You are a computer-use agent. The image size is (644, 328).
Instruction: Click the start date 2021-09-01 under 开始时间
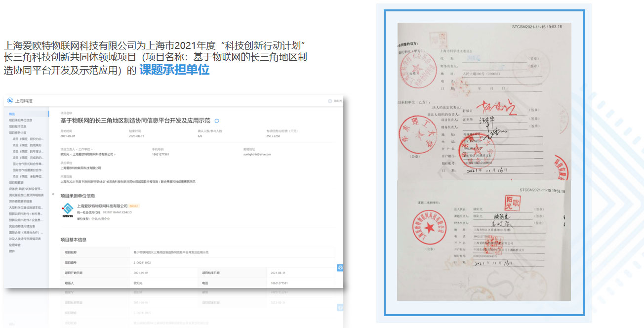click(67, 136)
